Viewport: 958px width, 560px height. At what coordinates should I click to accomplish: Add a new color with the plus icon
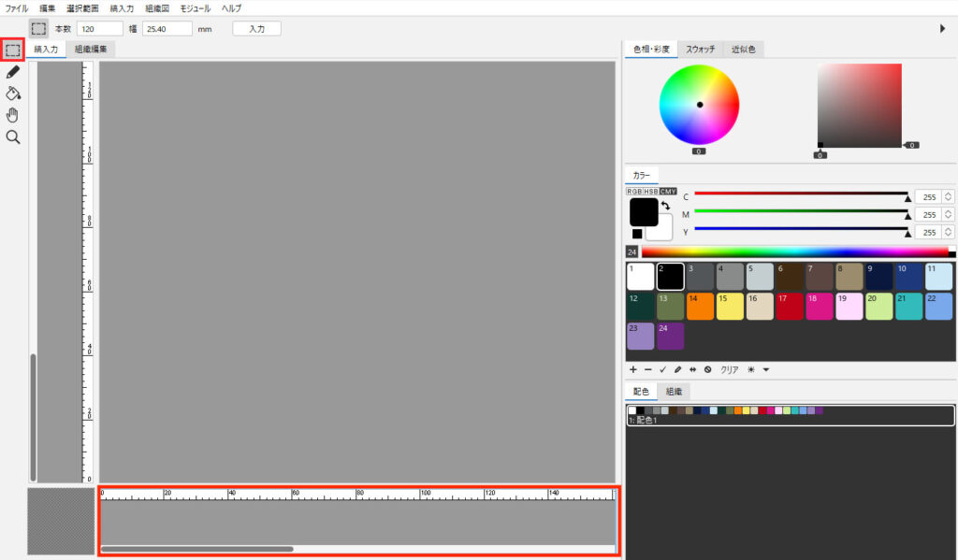click(x=633, y=369)
